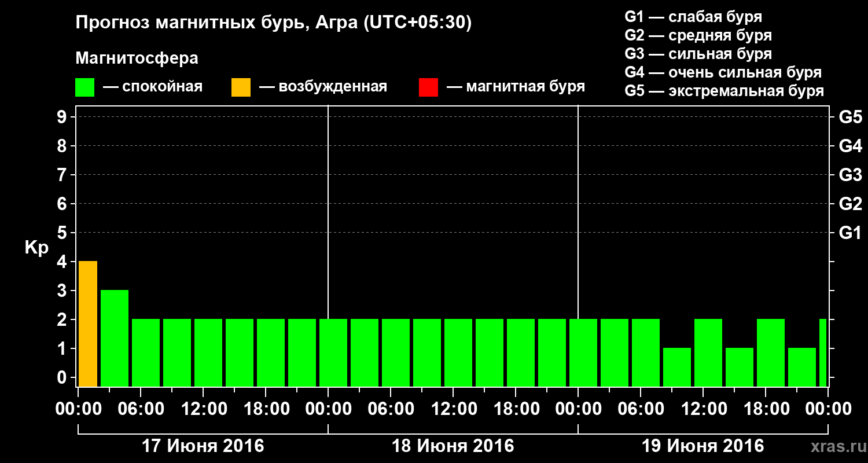Click the G1 label on right axis

coord(850,233)
